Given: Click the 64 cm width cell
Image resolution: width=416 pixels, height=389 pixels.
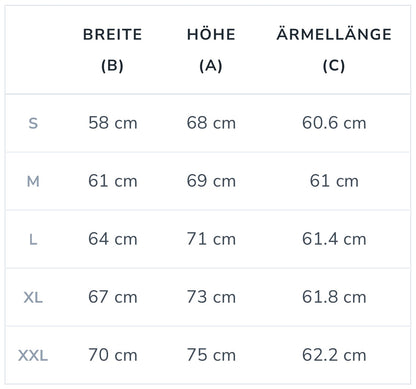Looking at the screenshot, I should pos(113,239).
